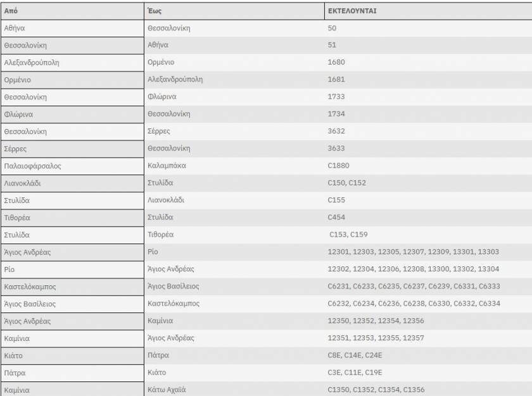Click 'Αθήνα' in the Από column

pos(15,28)
